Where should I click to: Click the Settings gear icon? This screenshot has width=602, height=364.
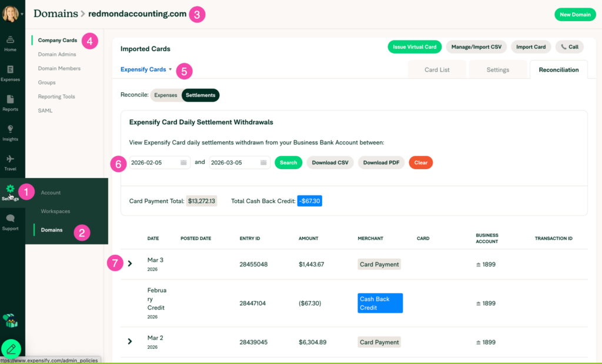point(11,188)
